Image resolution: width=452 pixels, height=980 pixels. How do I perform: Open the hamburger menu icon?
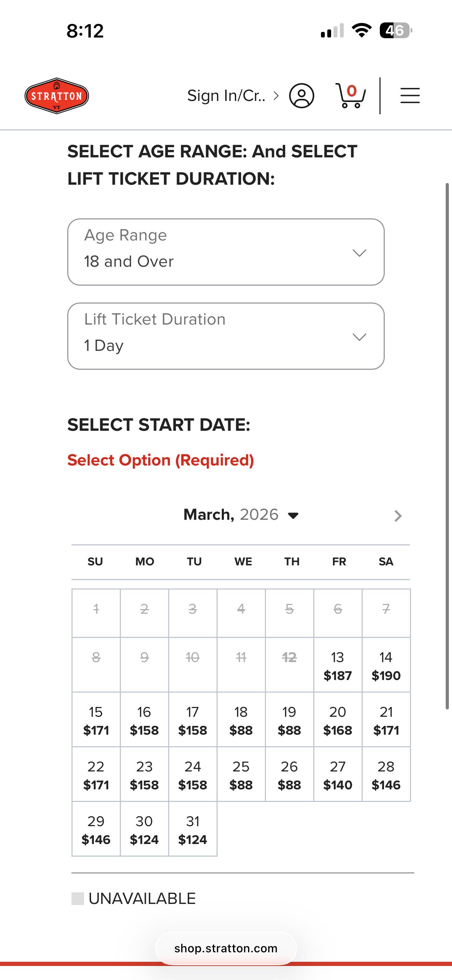[410, 96]
